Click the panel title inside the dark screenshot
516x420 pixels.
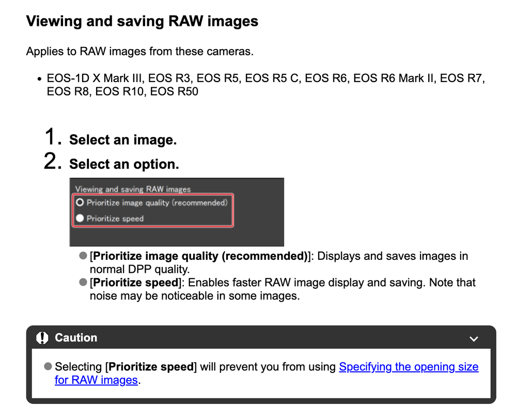tap(133, 189)
